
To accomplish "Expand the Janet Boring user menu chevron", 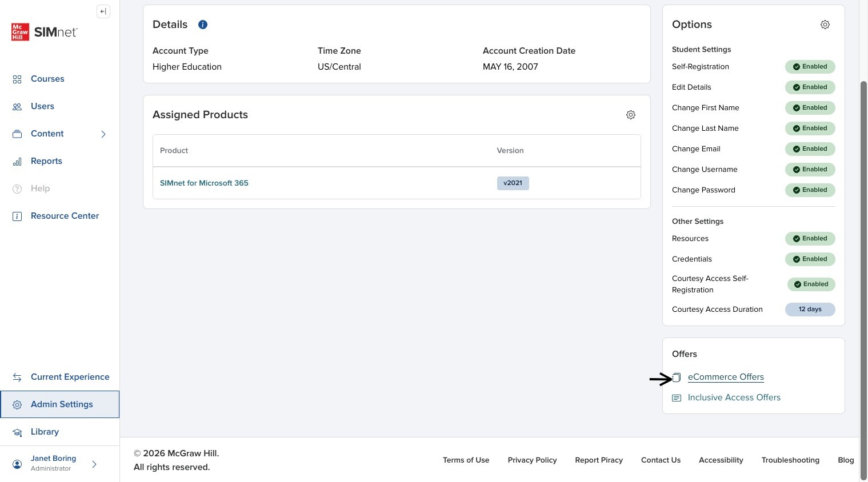I will [x=94, y=464].
